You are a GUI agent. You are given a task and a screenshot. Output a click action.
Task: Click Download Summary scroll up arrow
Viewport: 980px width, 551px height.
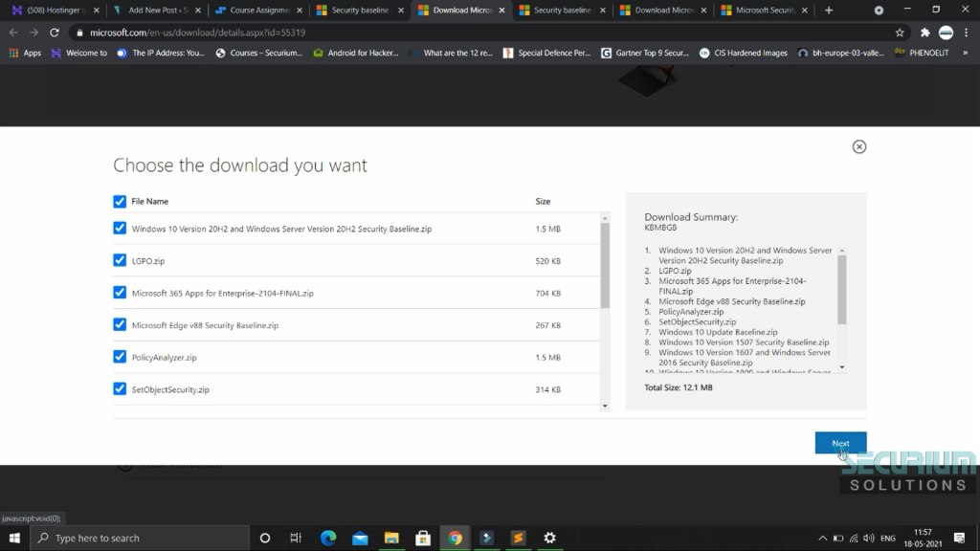[842, 251]
